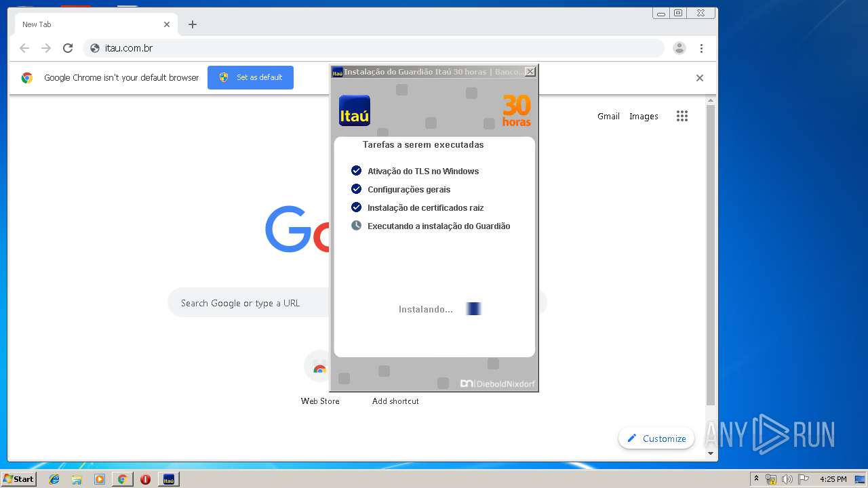Minimize the Chrome window
868x488 pixels.
tap(661, 13)
